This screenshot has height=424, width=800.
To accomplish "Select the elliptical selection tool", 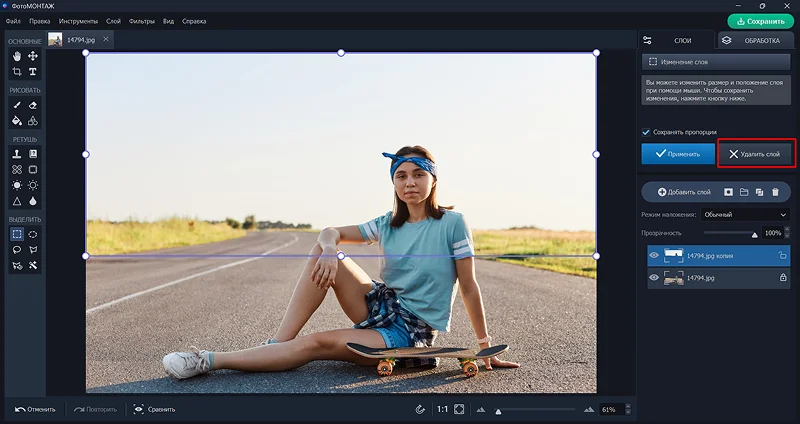I will click(x=33, y=234).
